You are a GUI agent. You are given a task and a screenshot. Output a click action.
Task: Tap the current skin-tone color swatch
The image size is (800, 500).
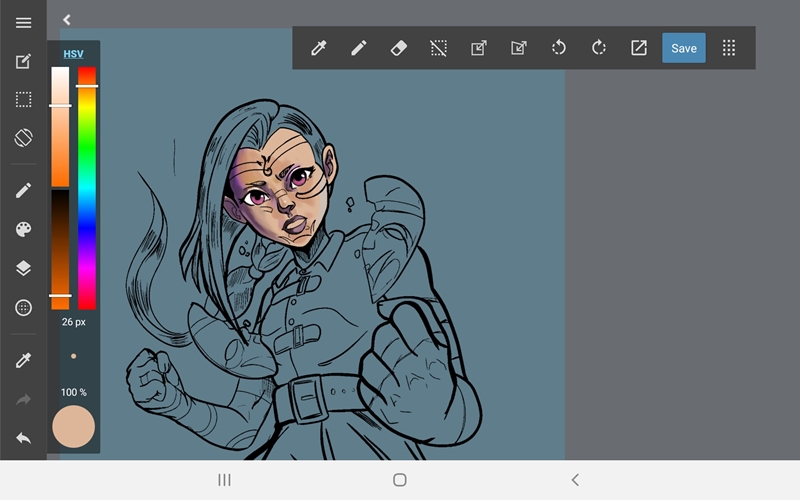pyautogui.click(x=73, y=427)
